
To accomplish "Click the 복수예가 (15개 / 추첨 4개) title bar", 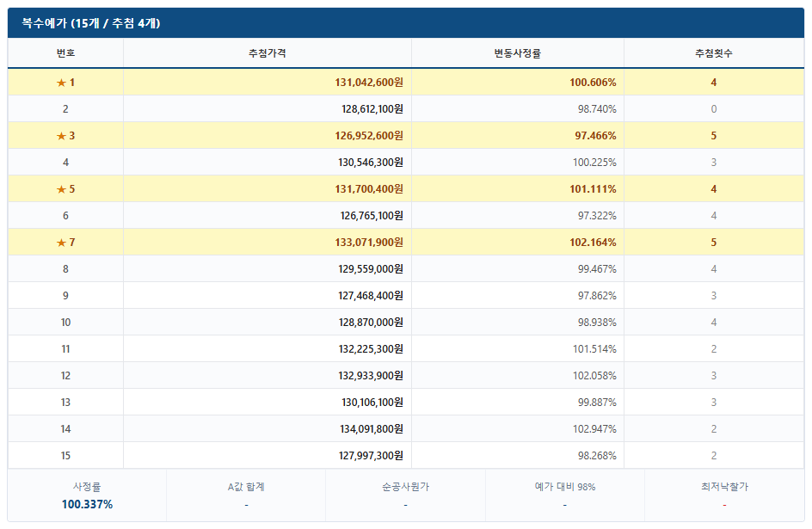I will 406,22.
